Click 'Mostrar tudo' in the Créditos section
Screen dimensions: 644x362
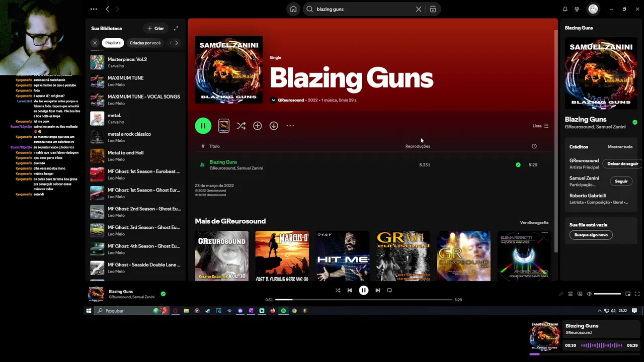pyautogui.click(x=620, y=147)
